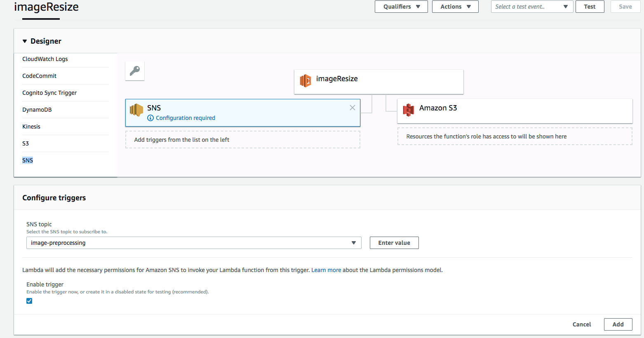Click the Test button
Viewport: 644px width, 338px height.
tap(590, 7)
